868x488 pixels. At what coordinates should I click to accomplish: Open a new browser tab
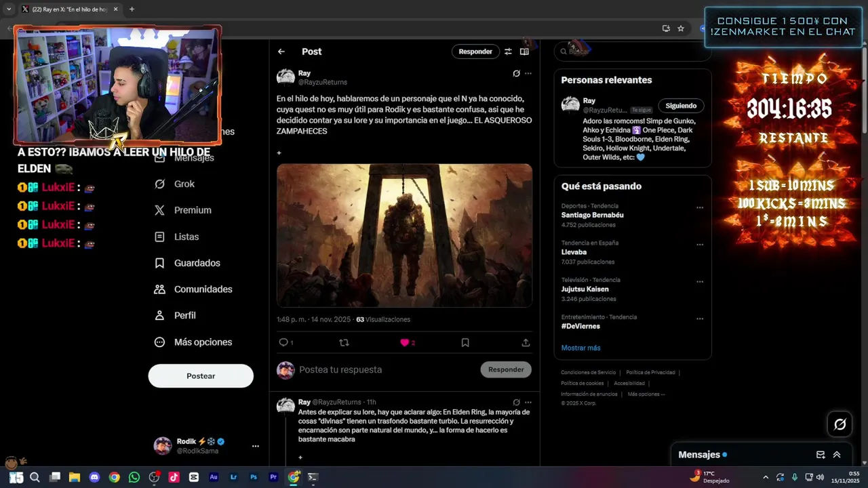click(132, 9)
